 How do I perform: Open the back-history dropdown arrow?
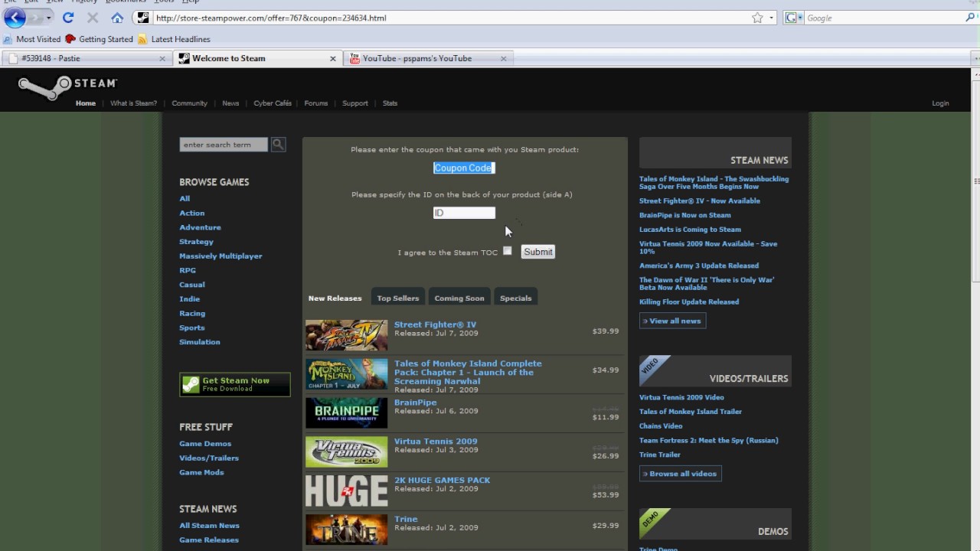48,18
